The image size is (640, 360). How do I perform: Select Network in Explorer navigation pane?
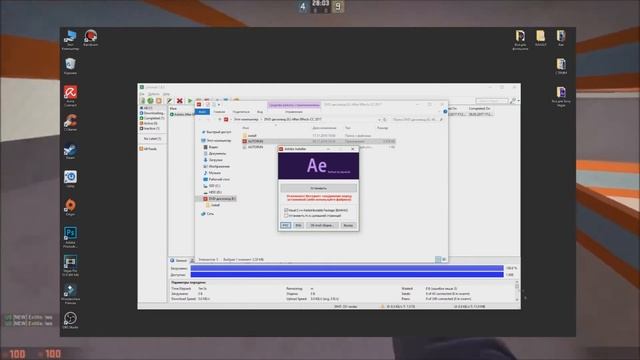coord(207,214)
